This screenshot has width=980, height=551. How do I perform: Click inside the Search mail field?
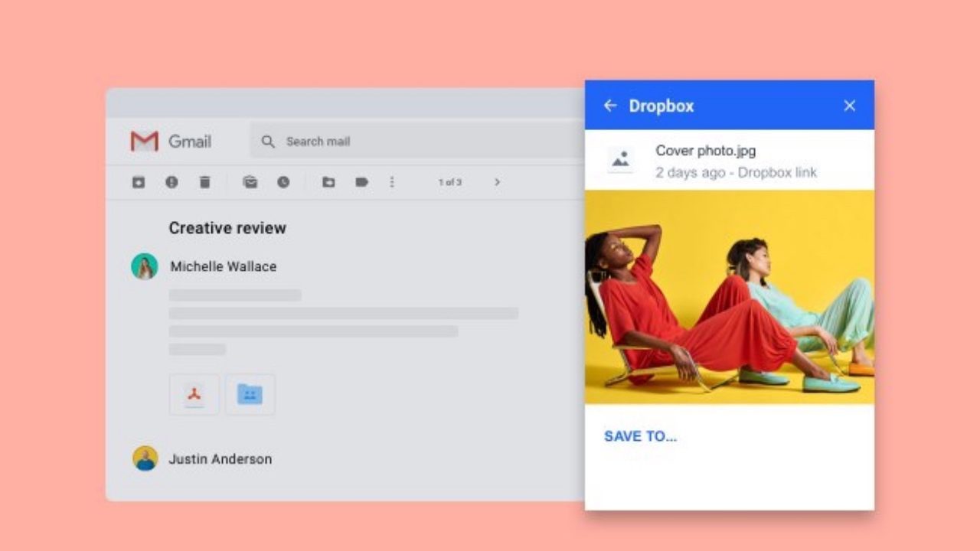click(329, 142)
